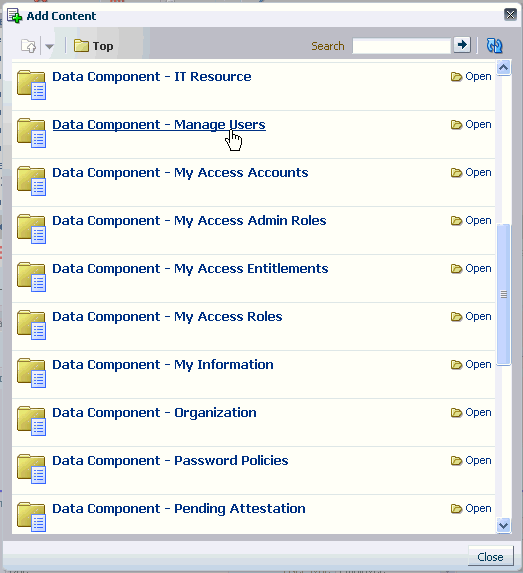This screenshot has height=573, width=523.
Task: Open Data Component - My Access Roles link
Action: [167, 317]
